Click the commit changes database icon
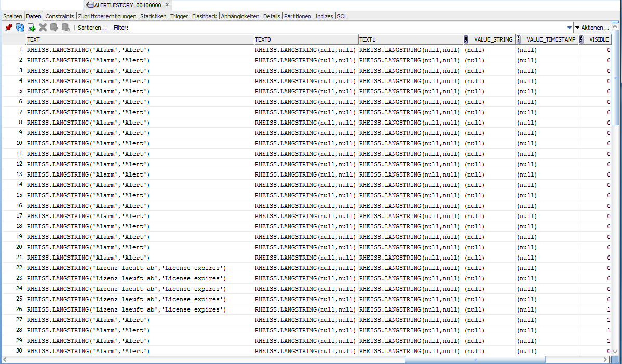The width and height of the screenshot is (622, 364). click(54, 28)
